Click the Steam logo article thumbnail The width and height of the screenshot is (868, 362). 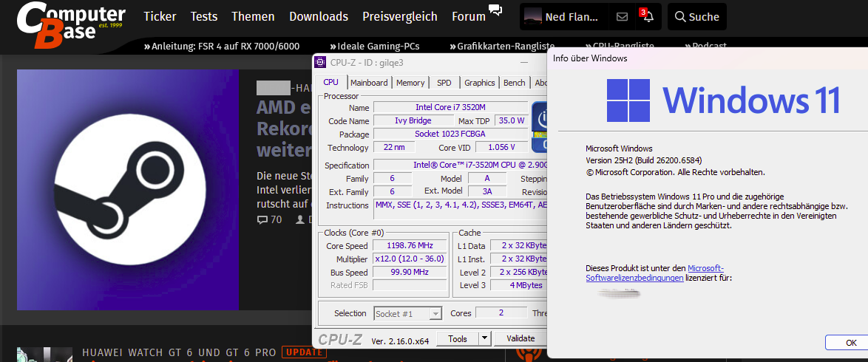tap(128, 190)
